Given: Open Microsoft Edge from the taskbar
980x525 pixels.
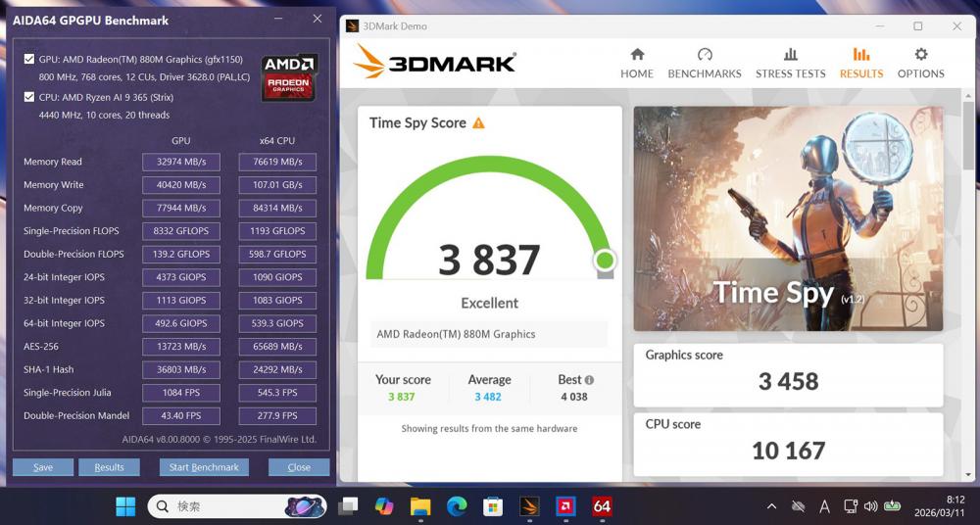Looking at the screenshot, I should point(457,505).
